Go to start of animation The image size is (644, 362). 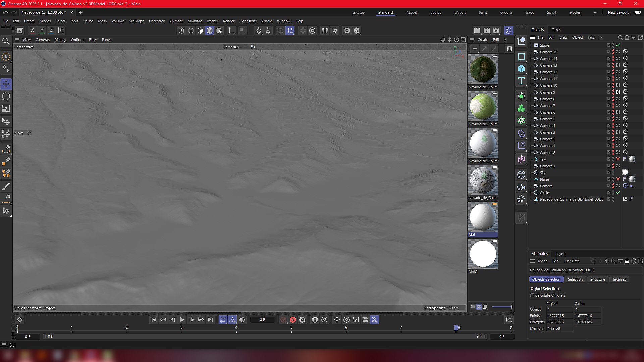tap(154, 320)
